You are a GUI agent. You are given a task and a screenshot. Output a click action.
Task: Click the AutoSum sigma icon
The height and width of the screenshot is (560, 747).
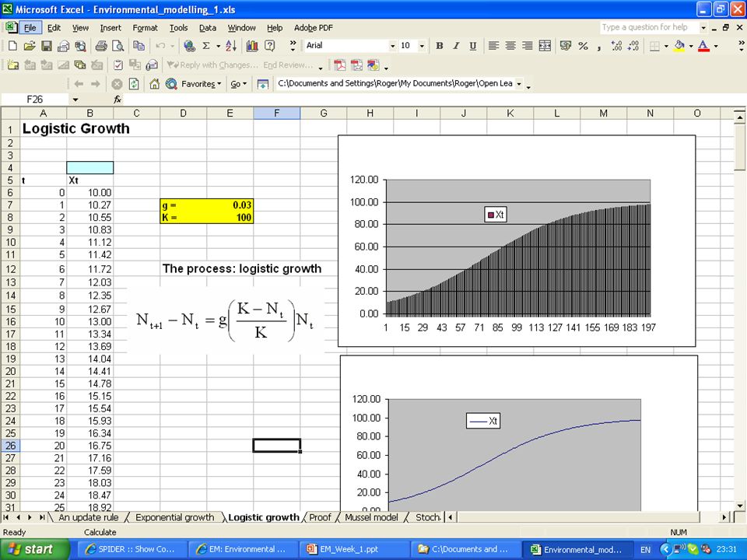[206, 46]
